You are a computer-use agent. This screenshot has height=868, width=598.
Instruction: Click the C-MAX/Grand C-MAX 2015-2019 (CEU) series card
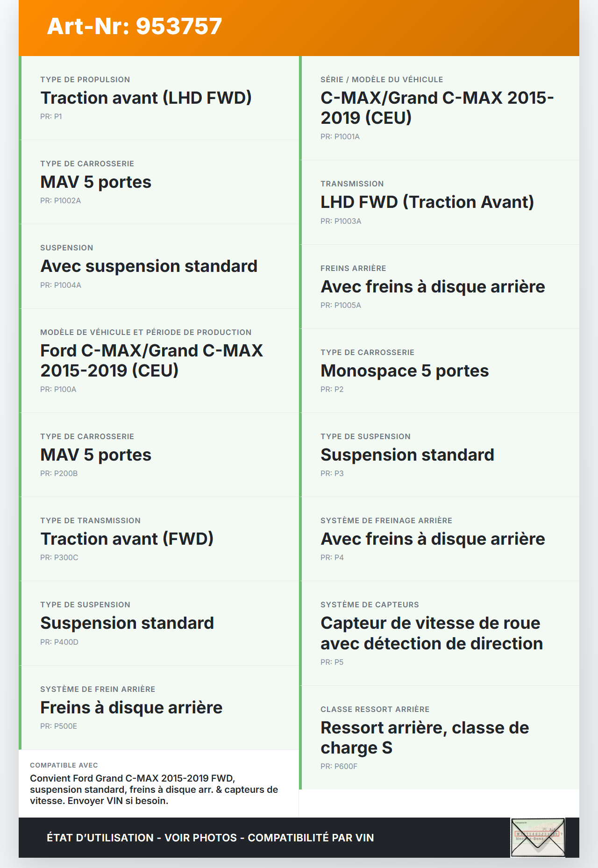pyautogui.click(x=439, y=108)
